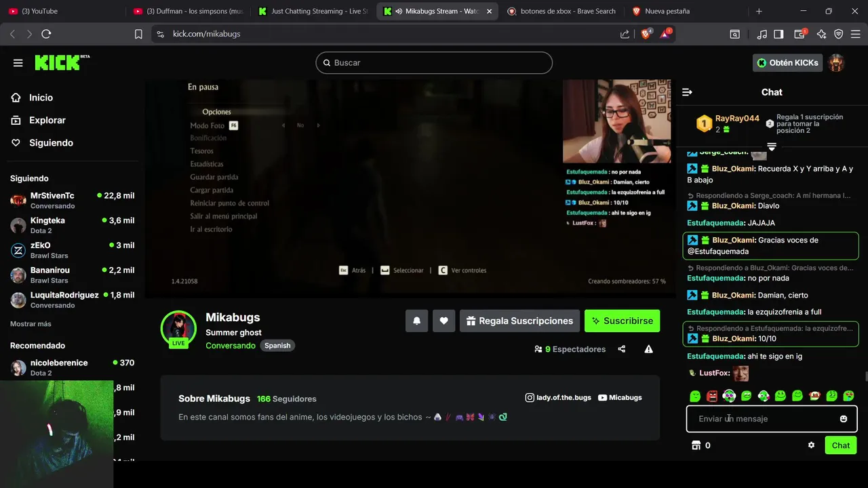Screen dimensions: 868x488
Task: Expand Mostrar más followed channels
Action: 31,324
